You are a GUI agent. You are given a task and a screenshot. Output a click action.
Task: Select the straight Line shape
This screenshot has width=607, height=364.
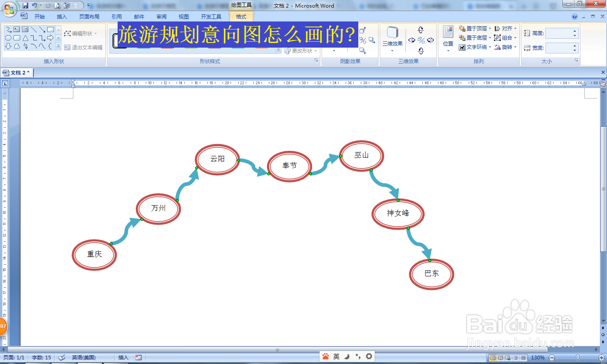pyautogui.click(x=34, y=29)
